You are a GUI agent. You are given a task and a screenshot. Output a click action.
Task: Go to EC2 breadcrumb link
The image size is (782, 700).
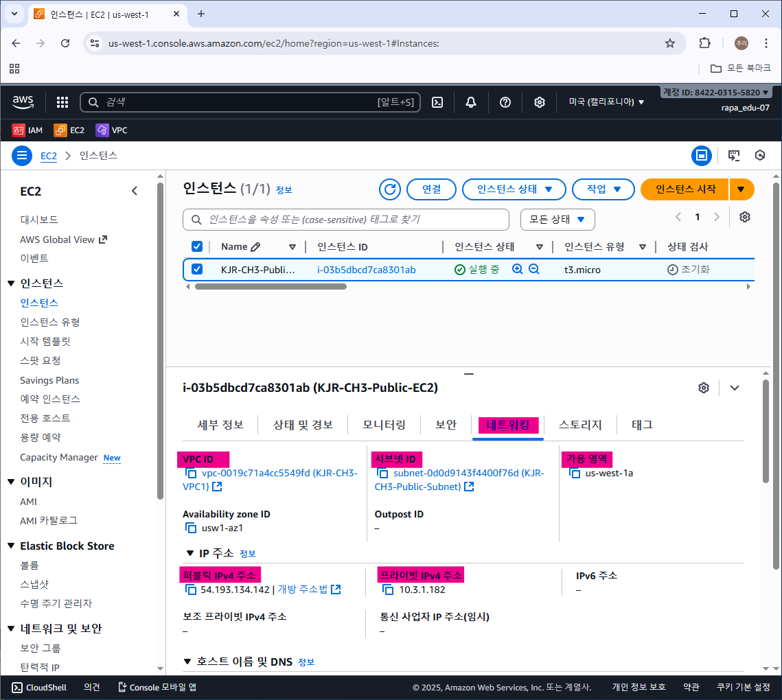point(48,156)
